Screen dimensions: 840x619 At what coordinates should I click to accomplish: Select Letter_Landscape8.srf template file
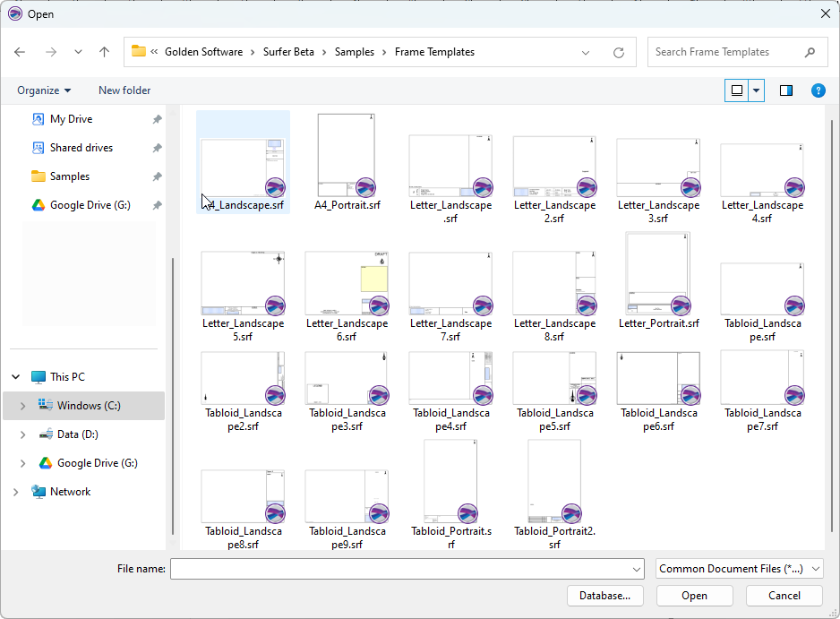pos(554,283)
